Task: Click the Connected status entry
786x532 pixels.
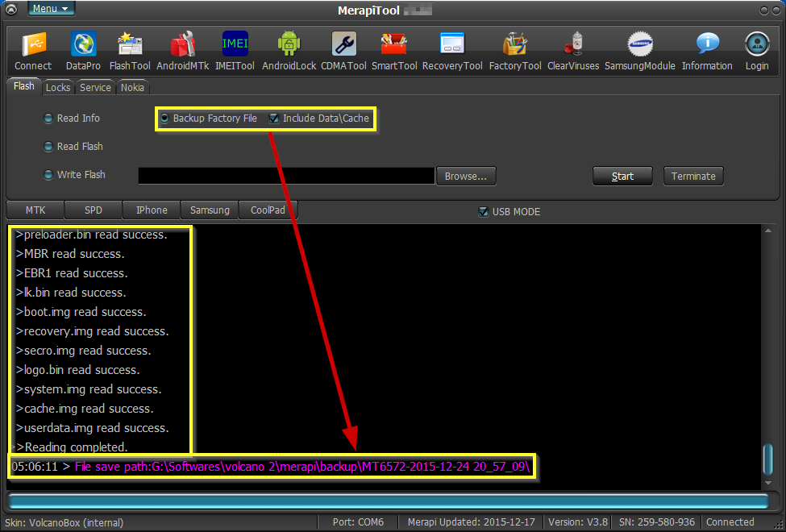Action: point(730,522)
